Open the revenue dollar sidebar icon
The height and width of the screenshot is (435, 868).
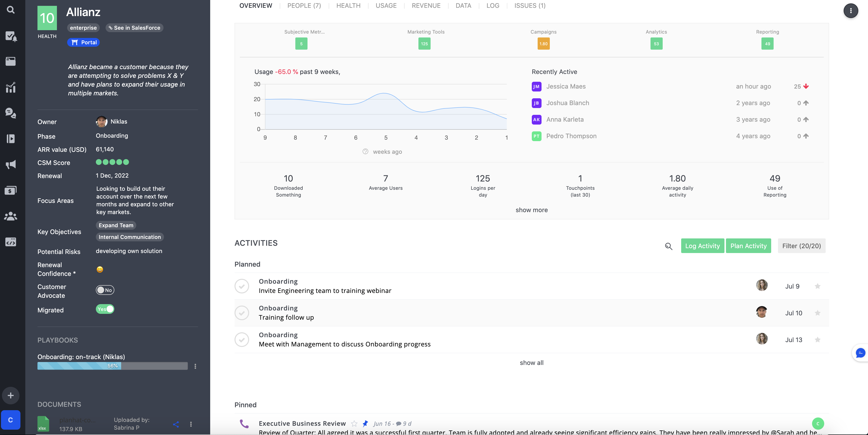tap(11, 190)
